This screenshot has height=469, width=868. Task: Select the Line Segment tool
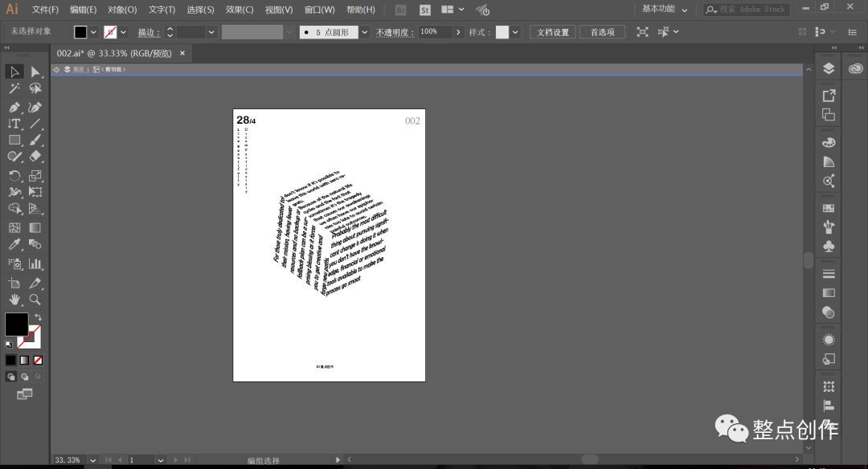pos(35,124)
